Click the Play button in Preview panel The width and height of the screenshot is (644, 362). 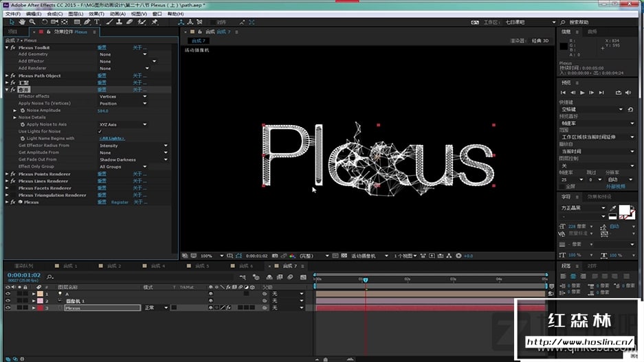pos(582,93)
